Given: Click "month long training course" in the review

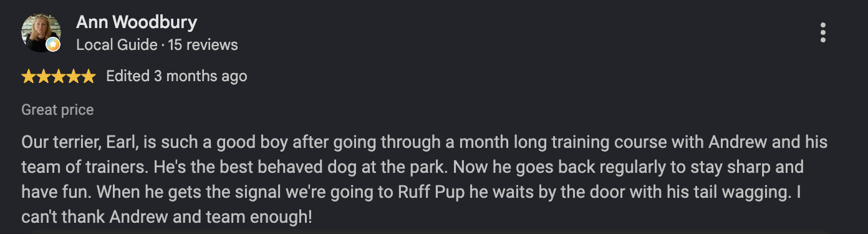Looking at the screenshot, I should click(x=563, y=143).
